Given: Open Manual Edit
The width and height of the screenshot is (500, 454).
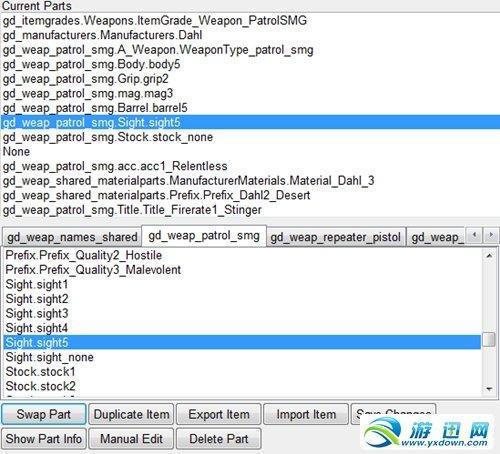Looking at the screenshot, I should click(131, 439).
